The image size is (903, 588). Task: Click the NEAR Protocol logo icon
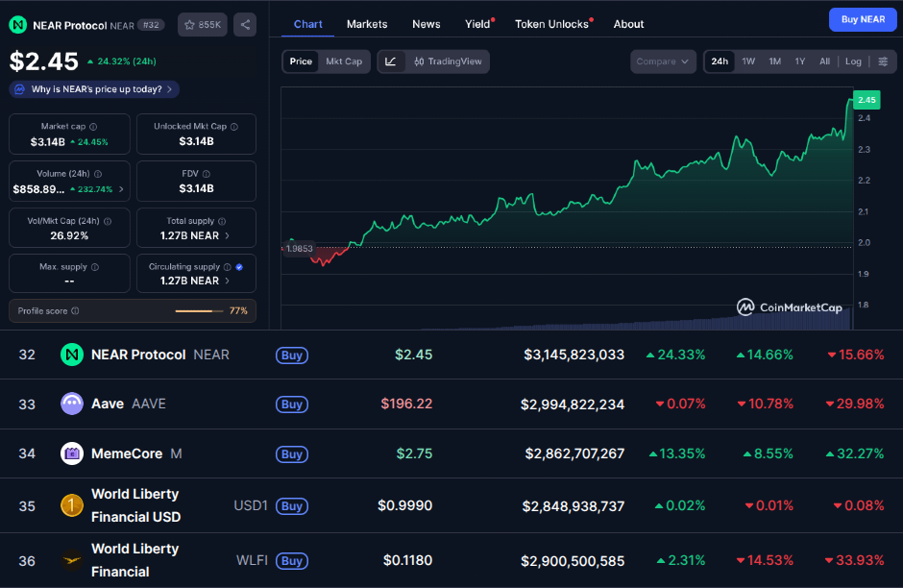tap(17, 23)
